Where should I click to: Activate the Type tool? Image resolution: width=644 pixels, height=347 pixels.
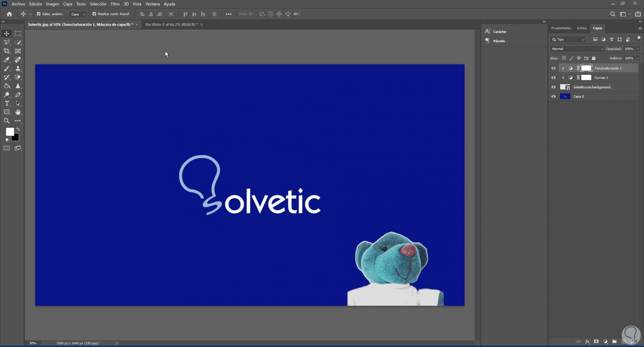pyautogui.click(x=7, y=103)
